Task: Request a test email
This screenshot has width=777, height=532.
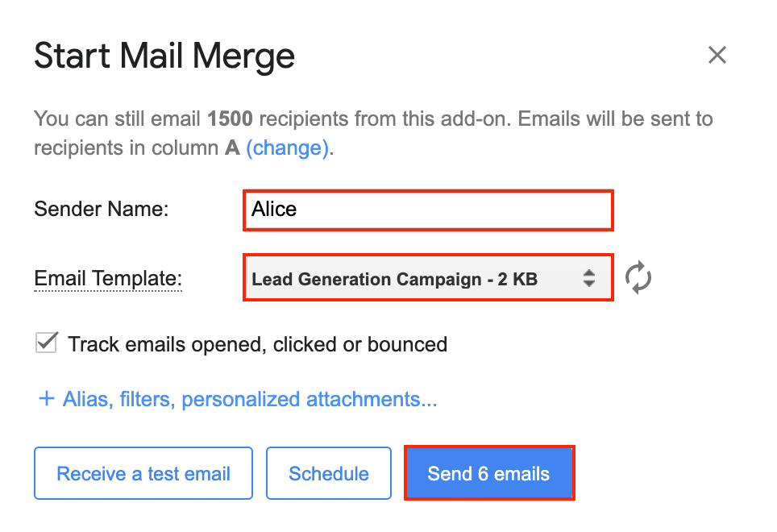Action: (x=143, y=473)
